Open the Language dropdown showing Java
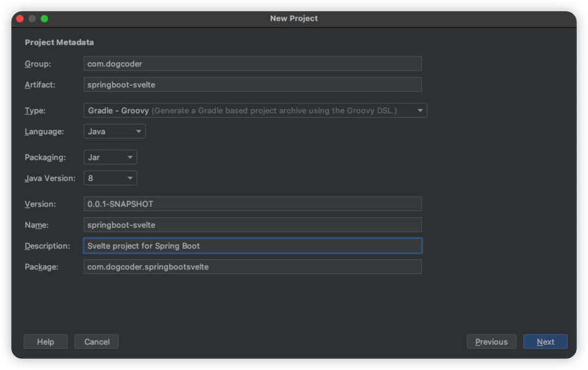The image size is (588, 370). [x=114, y=131]
